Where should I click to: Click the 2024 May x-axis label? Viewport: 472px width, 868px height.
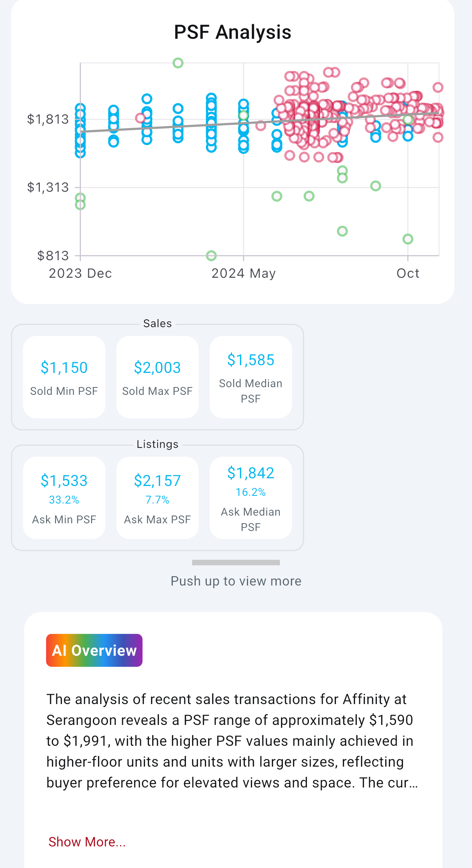coord(243,273)
